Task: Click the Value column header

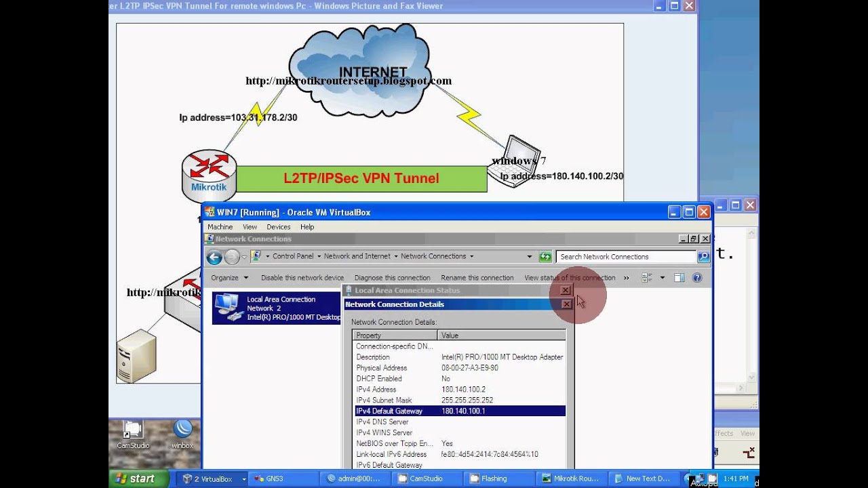Action: 501,335
